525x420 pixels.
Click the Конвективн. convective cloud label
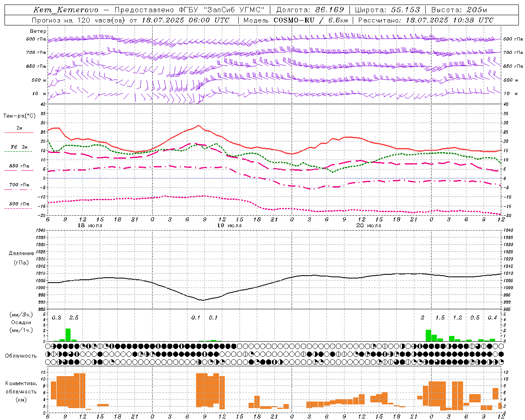[21, 383]
